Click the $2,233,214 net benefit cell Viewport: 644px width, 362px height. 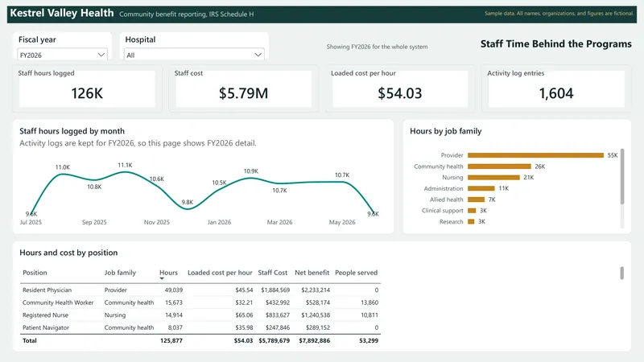pos(316,290)
